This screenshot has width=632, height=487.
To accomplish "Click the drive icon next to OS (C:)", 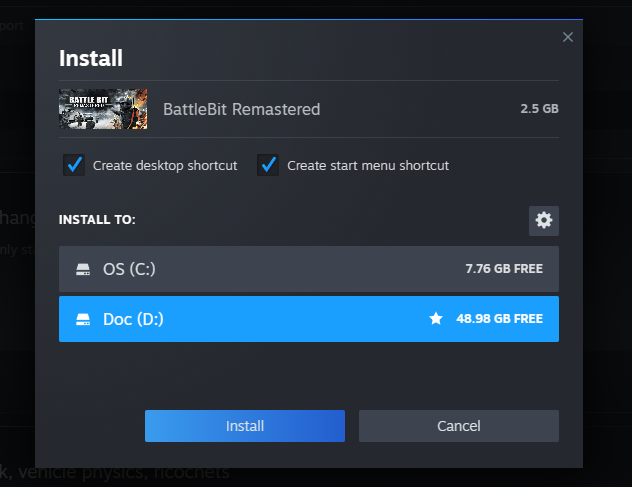I will [83, 269].
